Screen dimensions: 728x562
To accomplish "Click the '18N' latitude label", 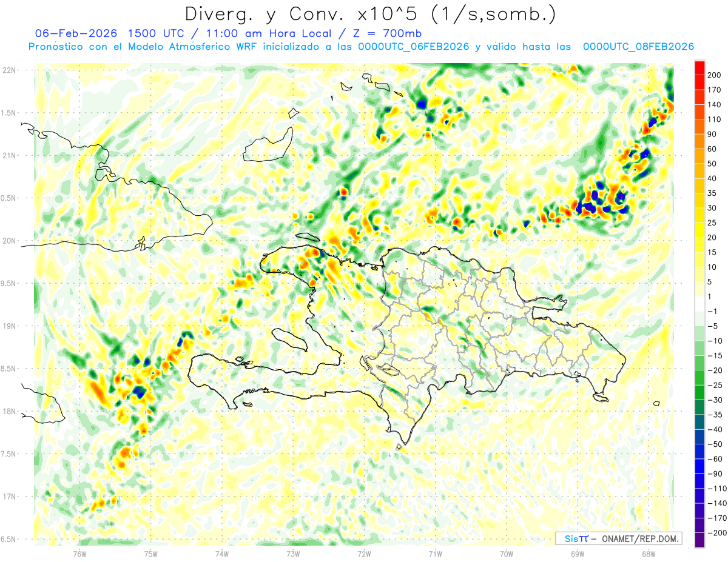I will click(9, 411).
